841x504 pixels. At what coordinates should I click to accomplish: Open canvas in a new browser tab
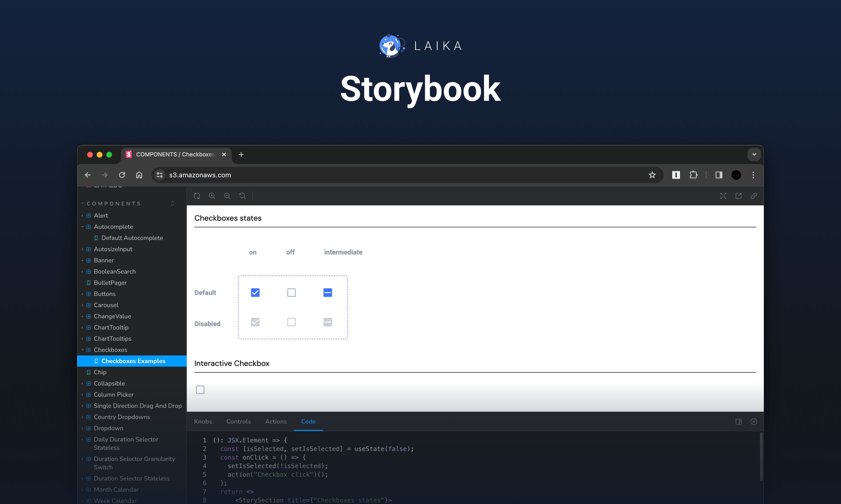pyautogui.click(x=738, y=196)
